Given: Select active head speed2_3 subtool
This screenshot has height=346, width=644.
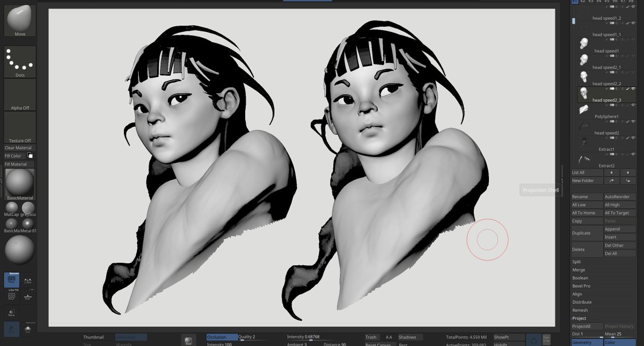Looking at the screenshot, I should [606, 95].
